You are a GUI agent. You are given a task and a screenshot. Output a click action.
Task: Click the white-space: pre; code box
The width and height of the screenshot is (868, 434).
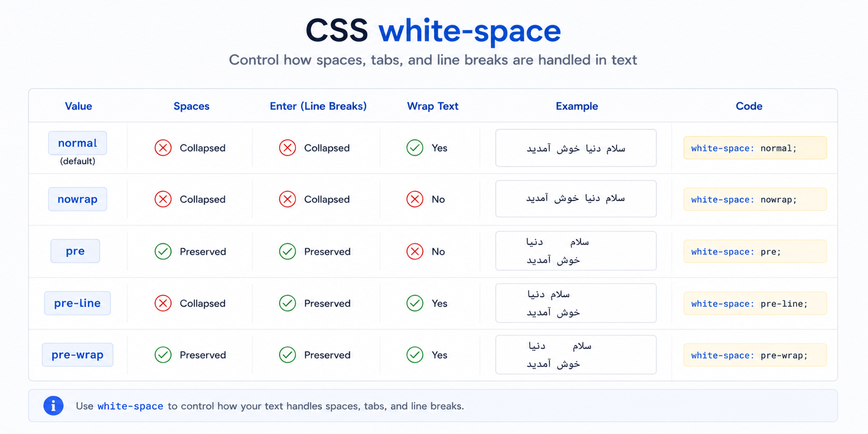[x=755, y=251]
